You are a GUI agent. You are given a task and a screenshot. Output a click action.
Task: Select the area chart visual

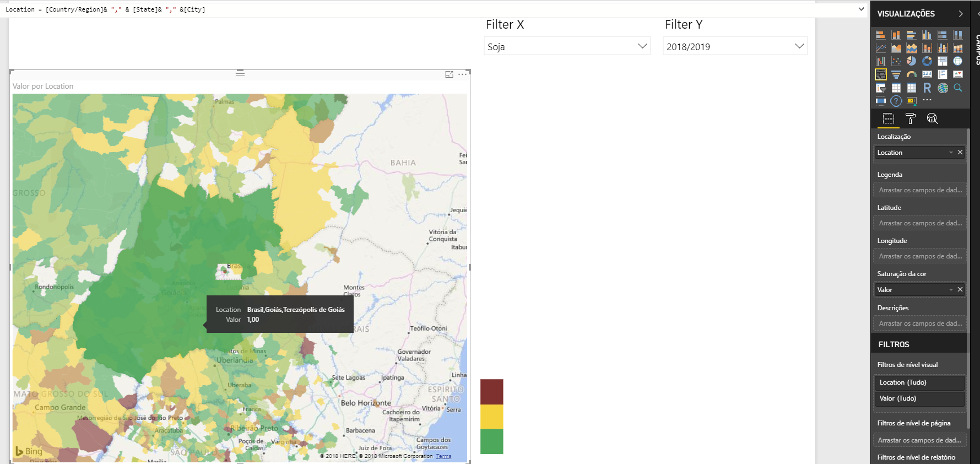coord(896,48)
